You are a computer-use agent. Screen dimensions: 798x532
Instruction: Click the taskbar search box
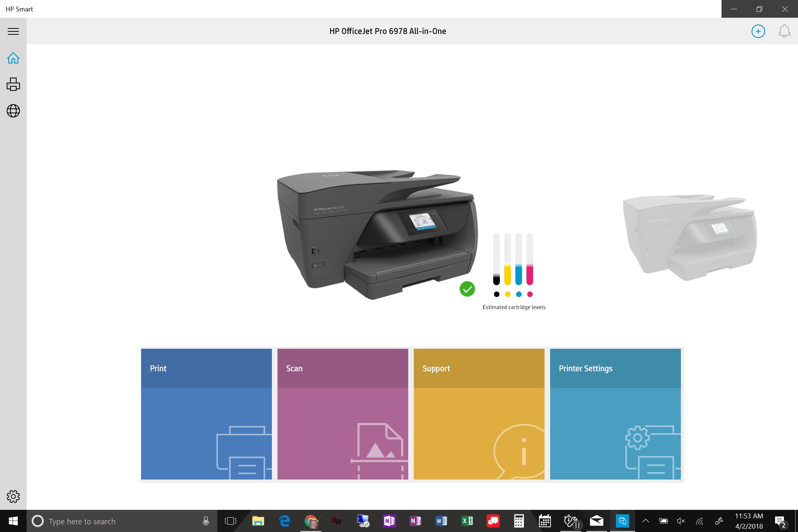[118, 521]
